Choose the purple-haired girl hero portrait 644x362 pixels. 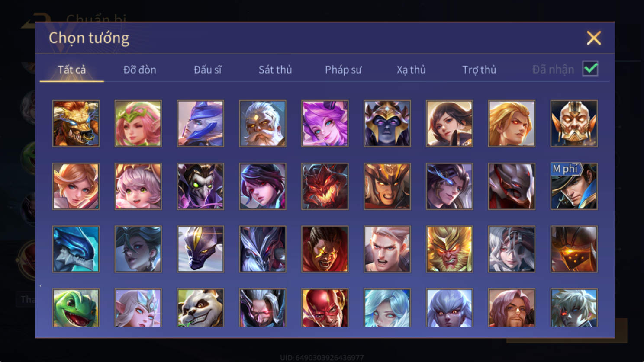point(325,124)
